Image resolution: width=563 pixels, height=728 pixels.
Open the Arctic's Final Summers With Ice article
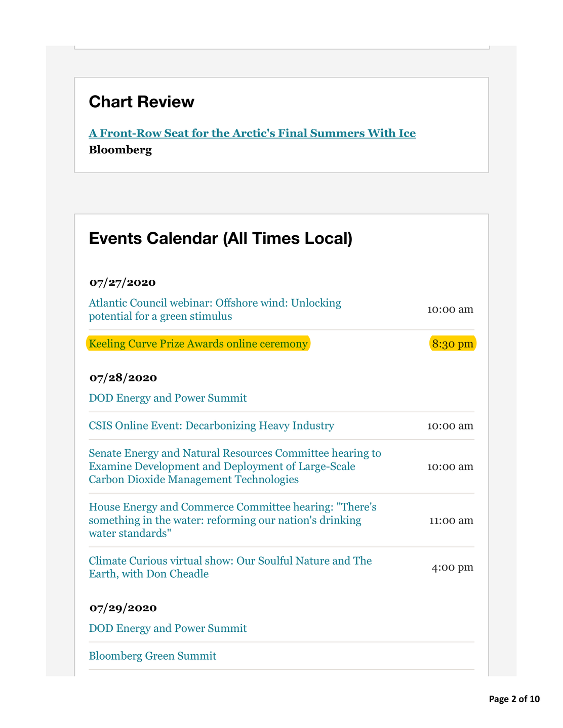[x=252, y=134]
